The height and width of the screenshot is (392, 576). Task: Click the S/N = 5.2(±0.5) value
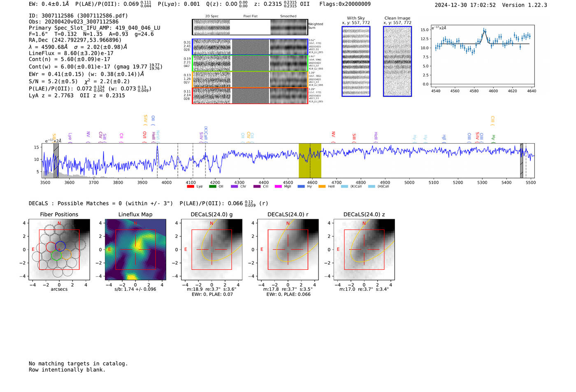coord(53,81)
